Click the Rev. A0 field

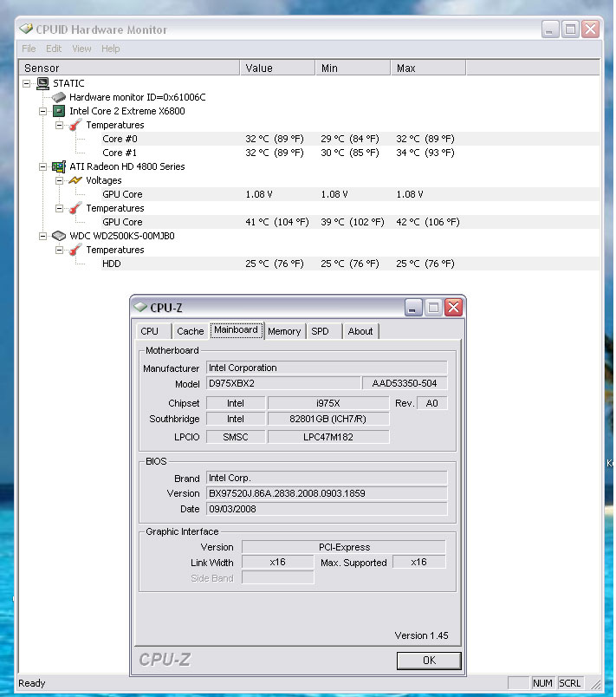click(431, 403)
